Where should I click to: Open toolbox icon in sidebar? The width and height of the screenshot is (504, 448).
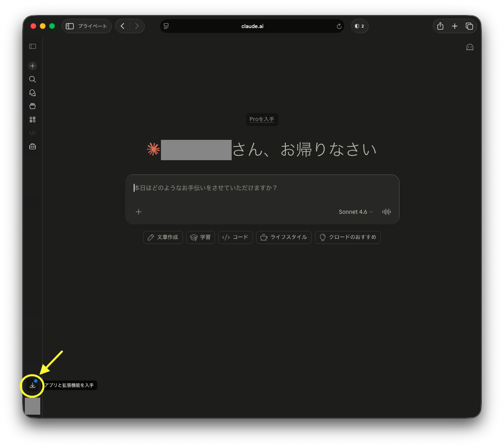pyautogui.click(x=33, y=146)
